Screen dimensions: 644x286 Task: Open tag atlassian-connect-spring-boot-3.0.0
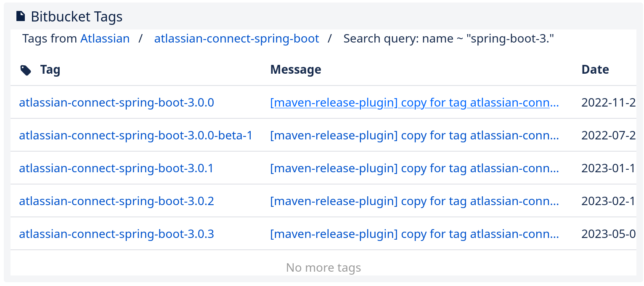point(117,102)
